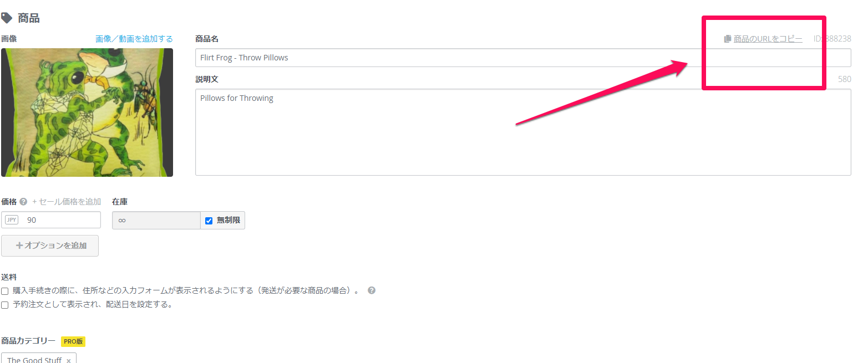This screenshot has width=868, height=363.
Task: Click the 580 character counter
Action: [x=844, y=79]
